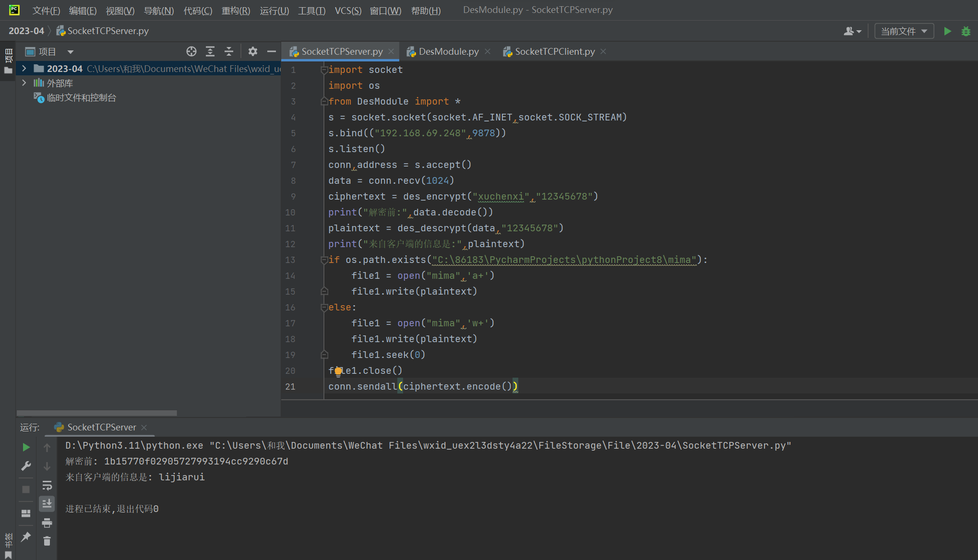Click the locate opened file crosshair icon
The image size is (978, 560).
coord(191,51)
